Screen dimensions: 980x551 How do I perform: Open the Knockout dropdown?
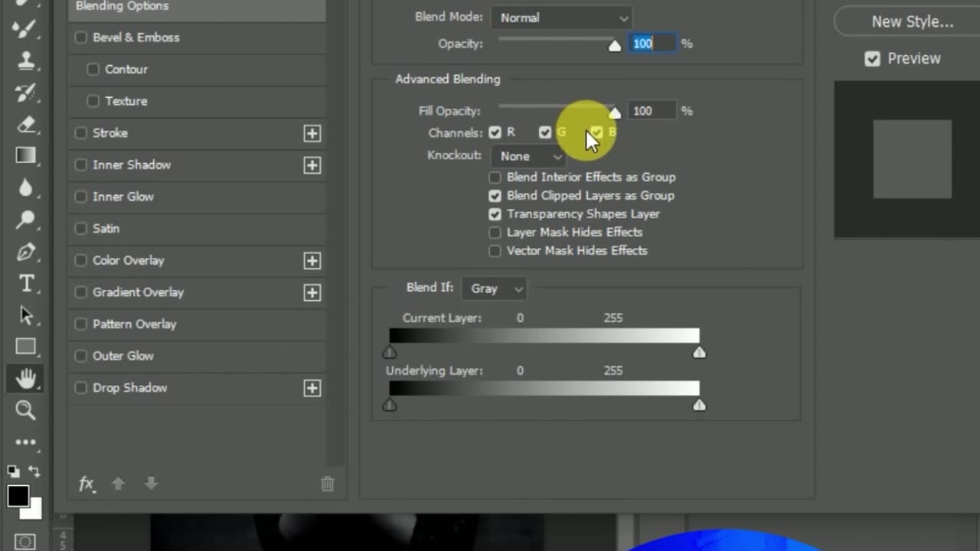(x=528, y=156)
